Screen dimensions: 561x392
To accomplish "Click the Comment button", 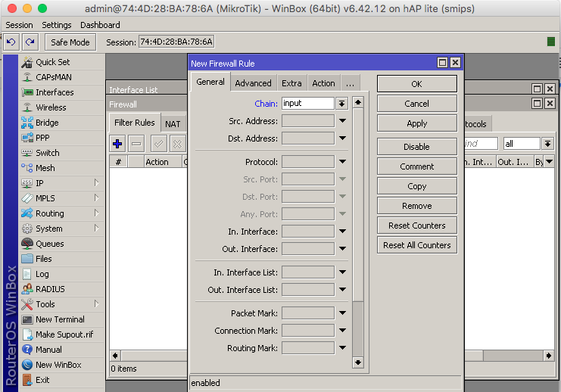I will pos(417,166).
